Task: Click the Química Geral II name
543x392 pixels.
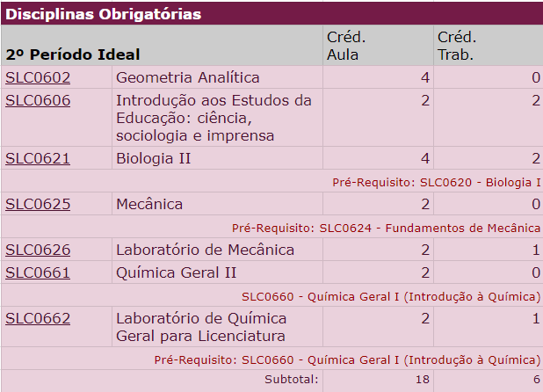Action: (x=177, y=272)
